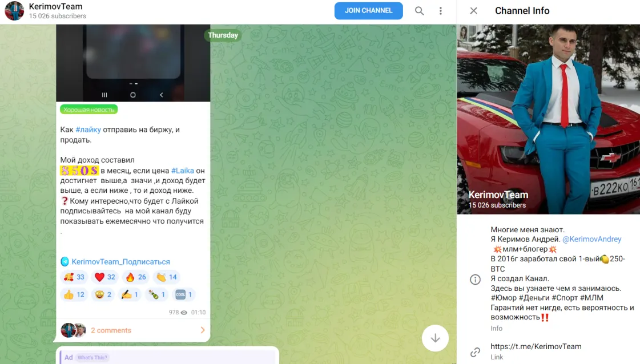The height and width of the screenshot is (364, 640).
Task: Click the JOIN CHANNEL button
Action: tap(369, 11)
